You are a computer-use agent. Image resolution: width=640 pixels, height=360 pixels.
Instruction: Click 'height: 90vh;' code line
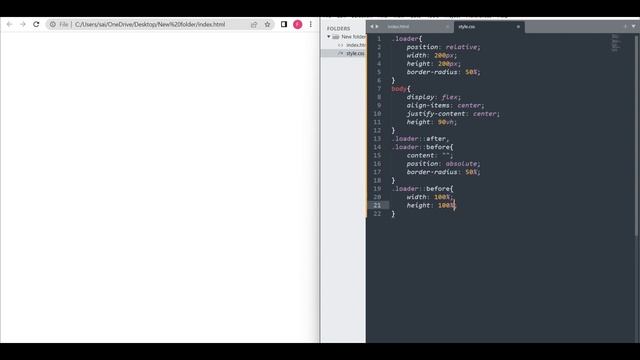[431, 122]
